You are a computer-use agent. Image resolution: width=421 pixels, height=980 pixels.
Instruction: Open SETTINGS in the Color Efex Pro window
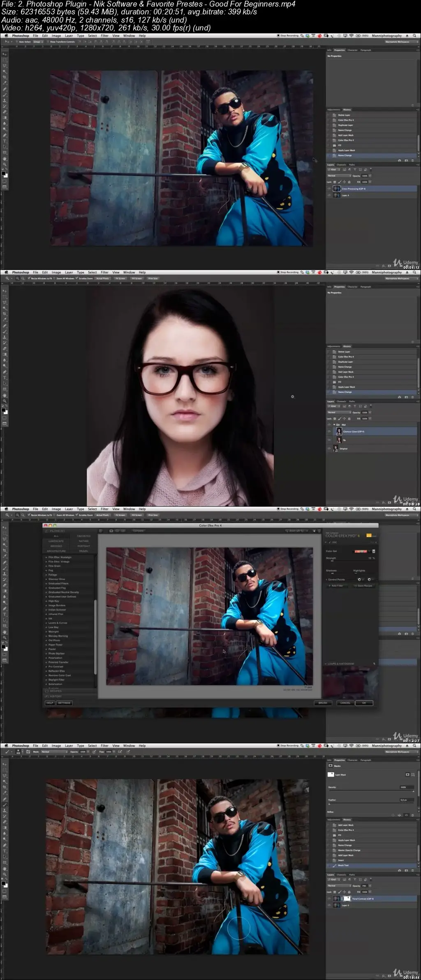pyautogui.click(x=64, y=703)
